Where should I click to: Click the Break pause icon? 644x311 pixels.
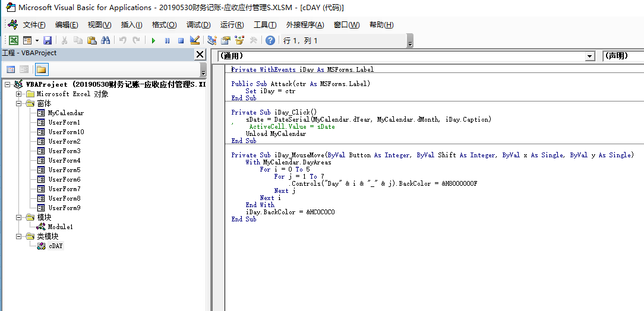coord(167,40)
